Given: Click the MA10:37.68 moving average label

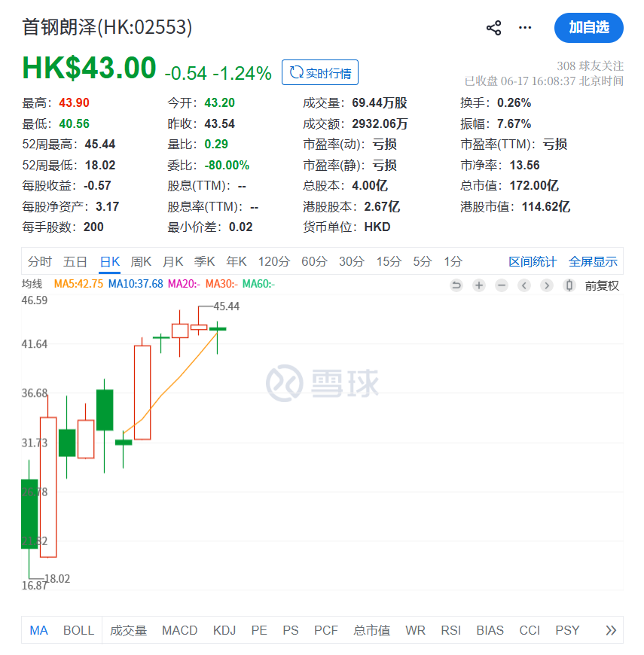Looking at the screenshot, I should click(136, 284).
